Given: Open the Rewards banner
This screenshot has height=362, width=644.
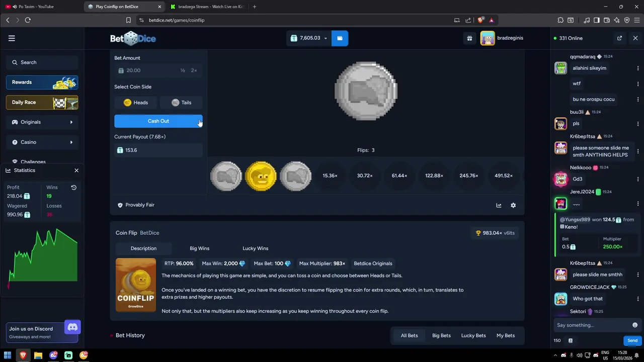Looking at the screenshot, I should [42, 82].
